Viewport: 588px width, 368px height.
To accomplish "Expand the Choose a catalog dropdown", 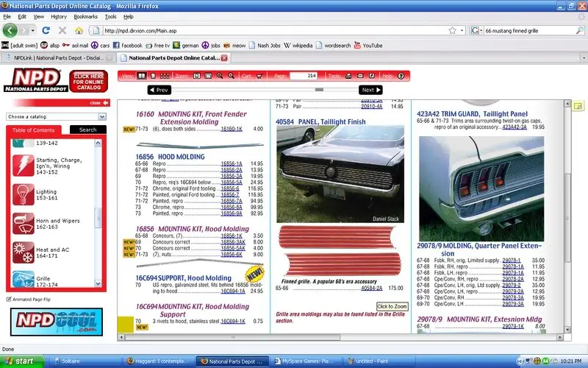I will 102,117.
